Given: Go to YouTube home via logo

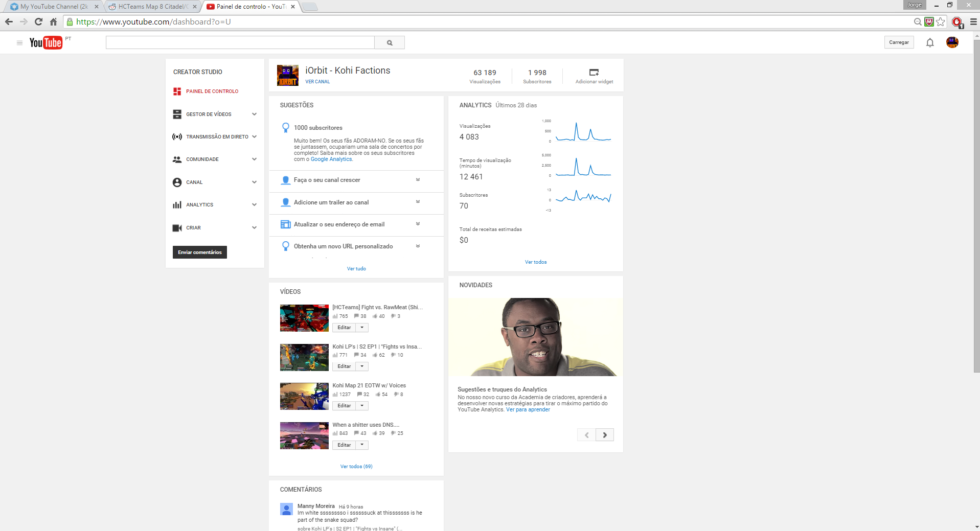Looking at the screenshot, I should point(45,42).
